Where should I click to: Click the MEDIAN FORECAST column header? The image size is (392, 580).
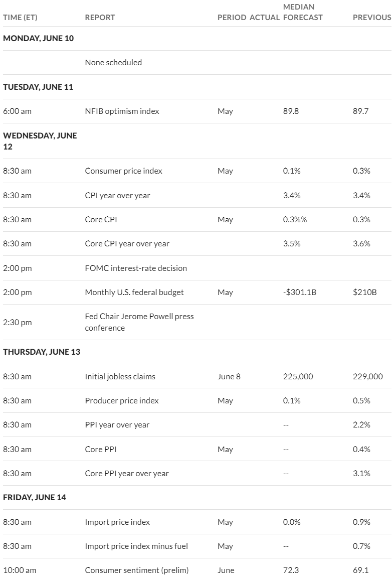point(303,12)
